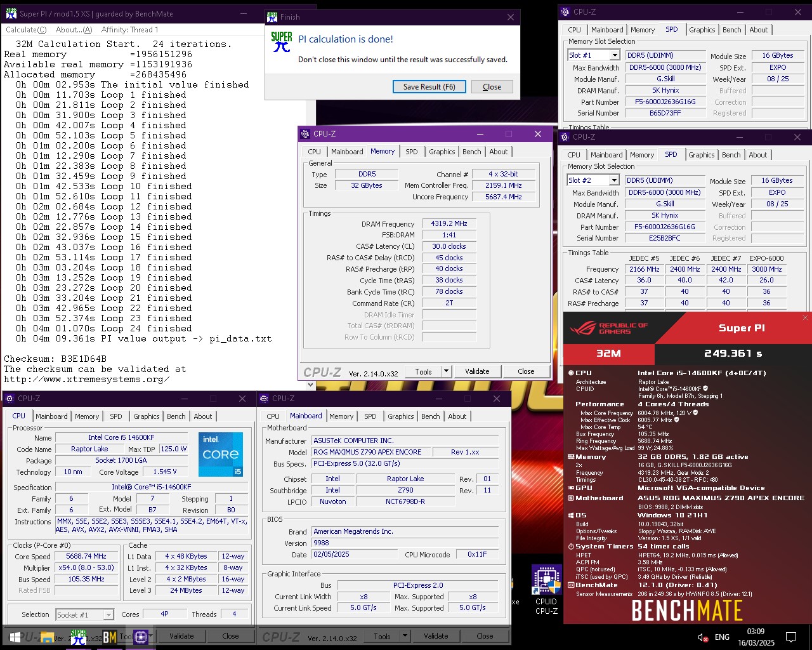Click Close in the Finish dialog
Screen dimensions: 812x650
tap(492, 87)
